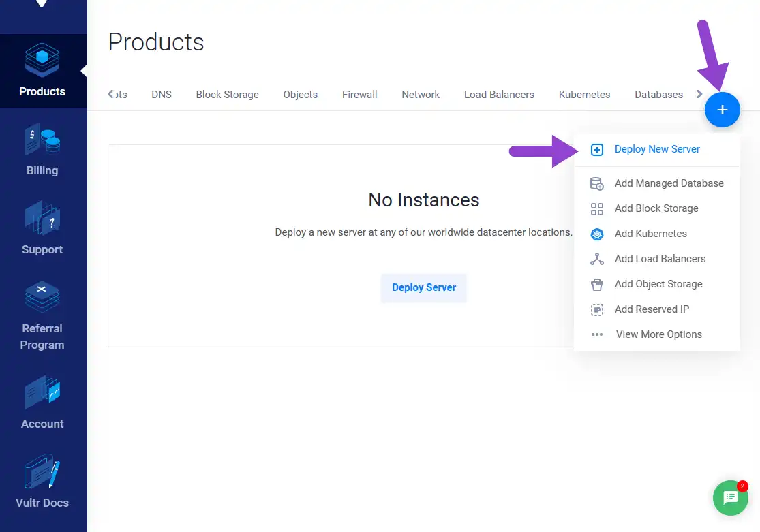Switch to the Kubernetes tab
This screenshot has height=532, width=760.
[585, 95]
